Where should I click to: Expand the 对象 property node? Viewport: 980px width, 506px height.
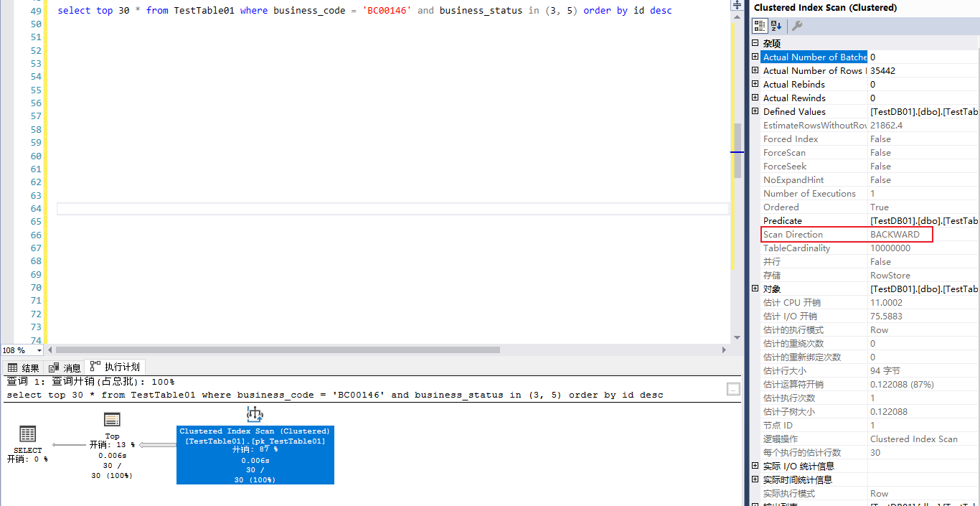[x=755, y=289]
